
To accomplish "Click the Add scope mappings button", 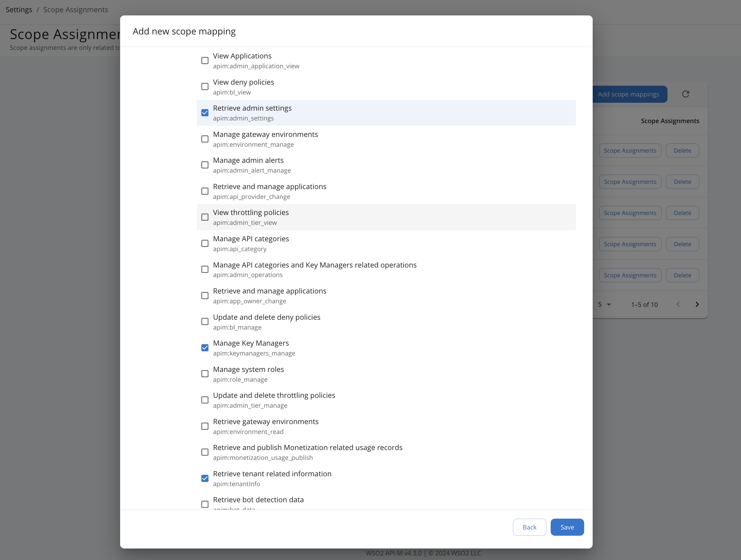I will [x=629, y=94].
